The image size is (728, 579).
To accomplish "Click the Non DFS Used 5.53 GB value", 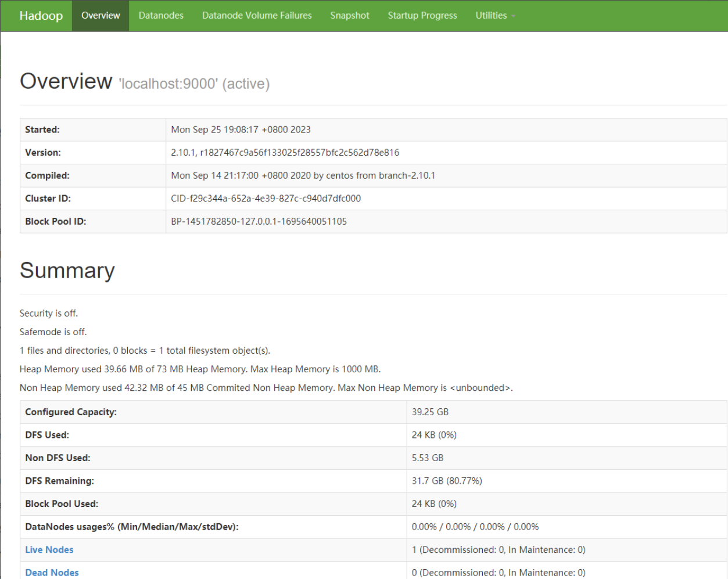I will tap(427, 458).
